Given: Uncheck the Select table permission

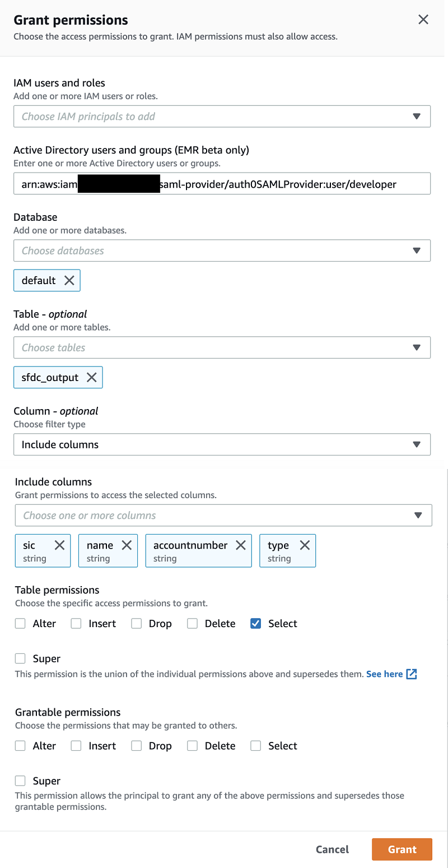Looking at the screenshot, I should click(x=256, y=624).
